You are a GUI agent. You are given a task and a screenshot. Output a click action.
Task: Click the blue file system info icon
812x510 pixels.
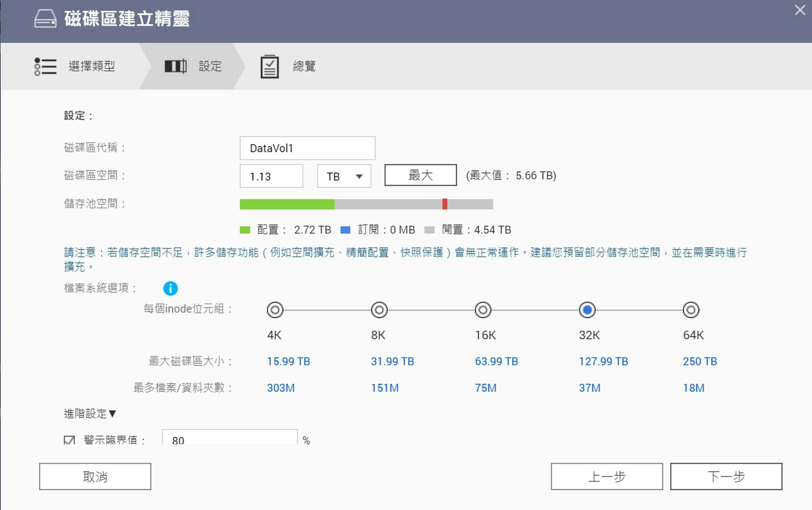pos(171,289)
